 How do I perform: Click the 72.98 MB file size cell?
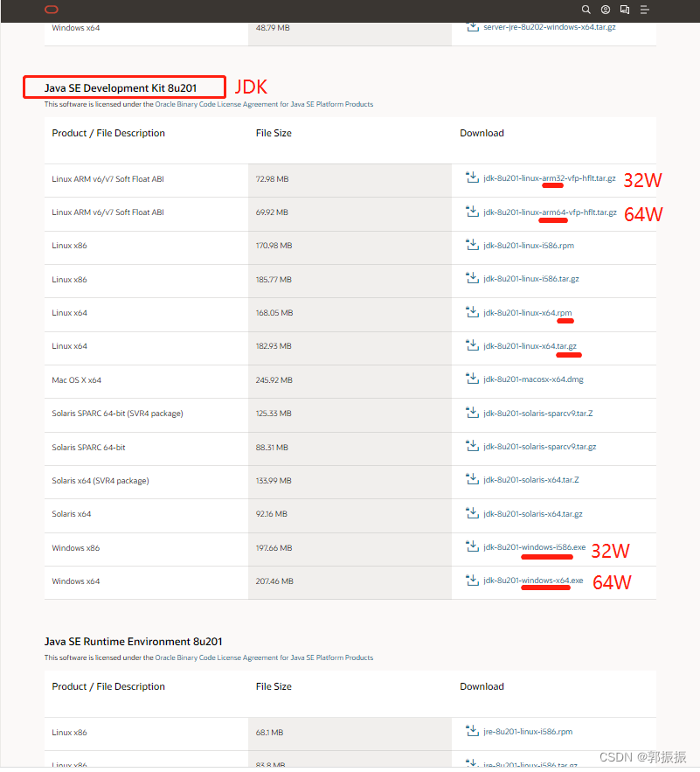click(x=350, y=179)
